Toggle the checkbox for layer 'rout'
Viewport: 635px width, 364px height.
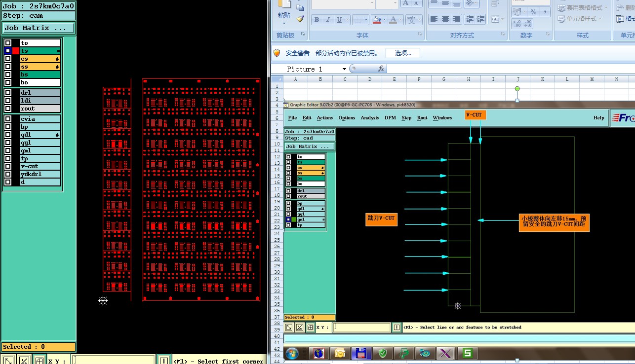click(8, 109)
